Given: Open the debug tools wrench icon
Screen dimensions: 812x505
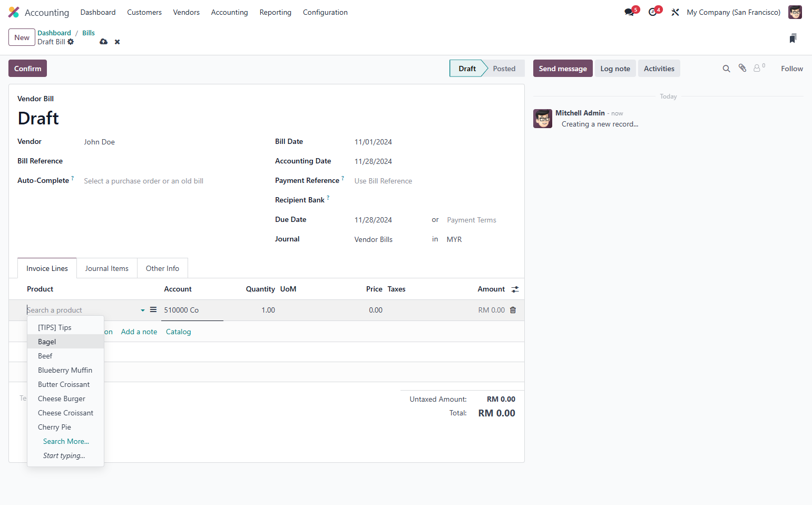Looking at the screenshot, I should (675, 12).
